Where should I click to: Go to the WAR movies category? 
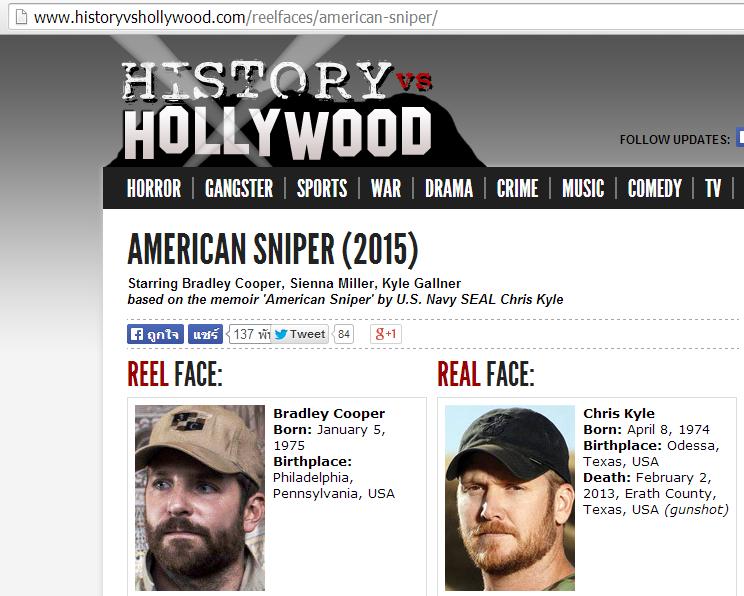386,188
